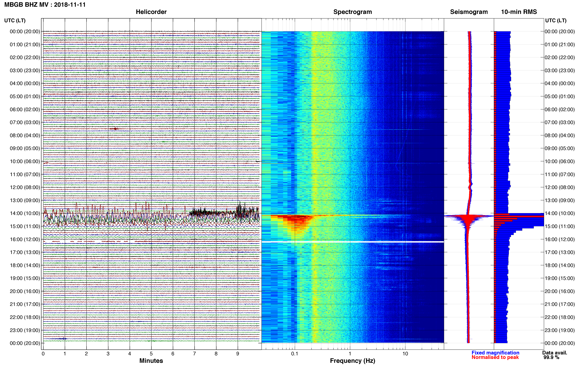Image resolution: width=588 pixels, height=368 pixels.
Task: Click the Normalised to peak legend text
Action: pyautogui.click(x=495, y=357)
